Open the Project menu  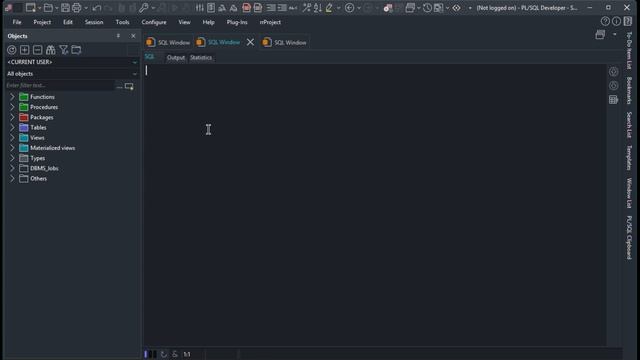tap(42, 22)
